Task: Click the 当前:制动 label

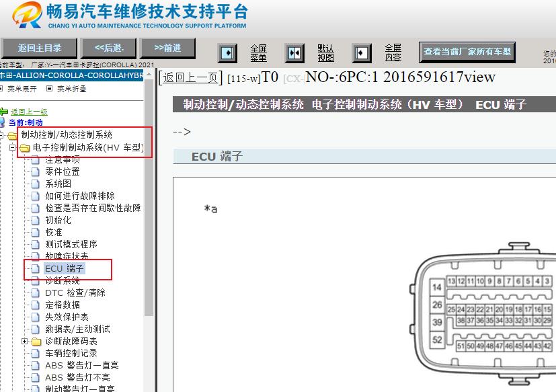Action: (26, 122)
